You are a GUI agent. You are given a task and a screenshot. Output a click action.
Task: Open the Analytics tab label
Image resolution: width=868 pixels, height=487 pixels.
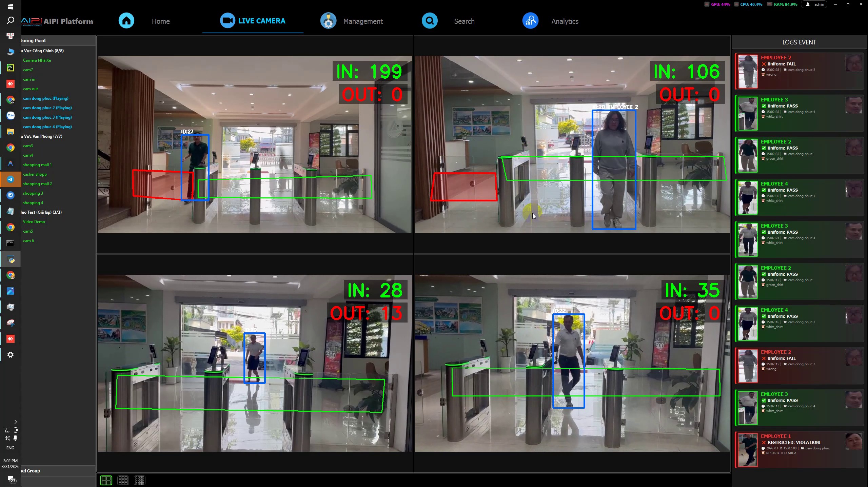pyautogui.click(x=565, y=21)
